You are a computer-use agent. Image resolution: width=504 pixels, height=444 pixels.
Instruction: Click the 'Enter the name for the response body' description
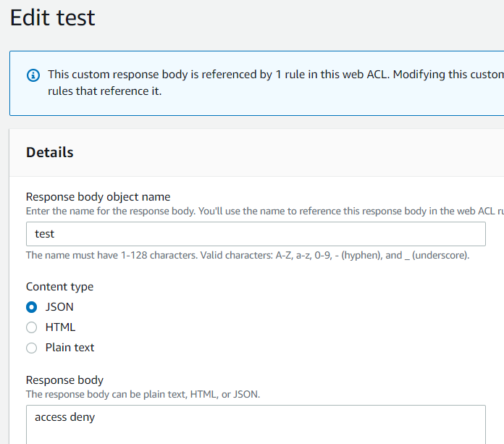pos(265,211)
